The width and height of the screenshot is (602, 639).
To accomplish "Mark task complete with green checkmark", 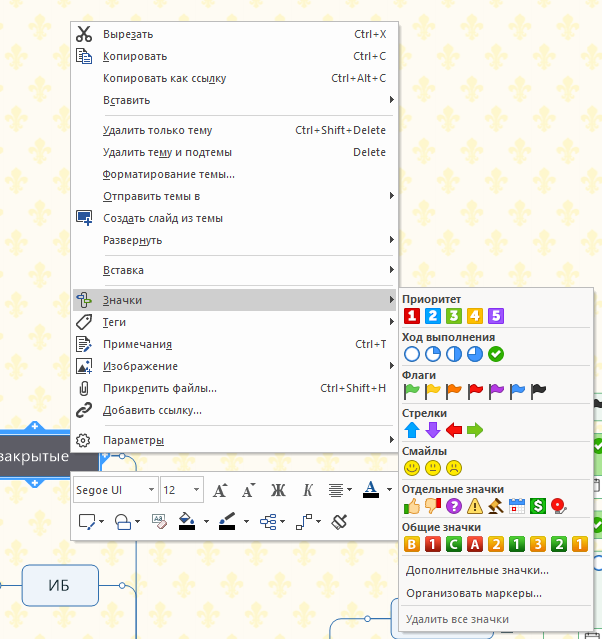I will (x=496, y=354).
